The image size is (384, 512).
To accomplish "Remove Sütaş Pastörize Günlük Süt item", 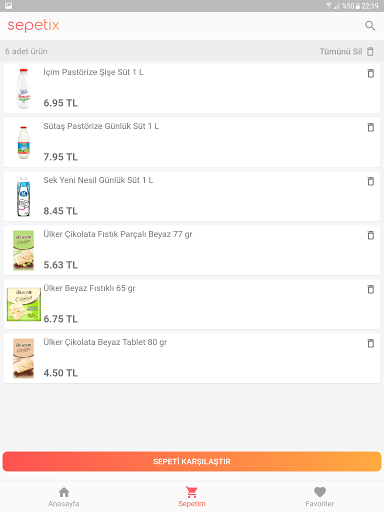I will click(x=371, y=127).
